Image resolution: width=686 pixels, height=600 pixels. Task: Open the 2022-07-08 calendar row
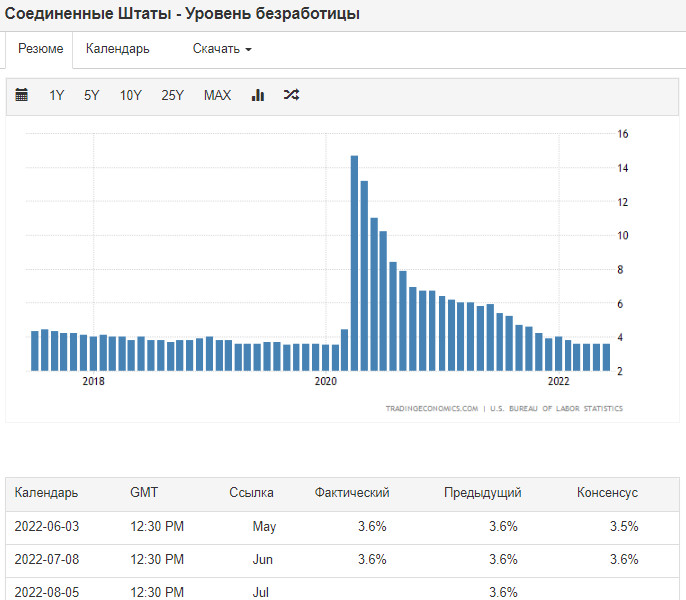point(45,559)
